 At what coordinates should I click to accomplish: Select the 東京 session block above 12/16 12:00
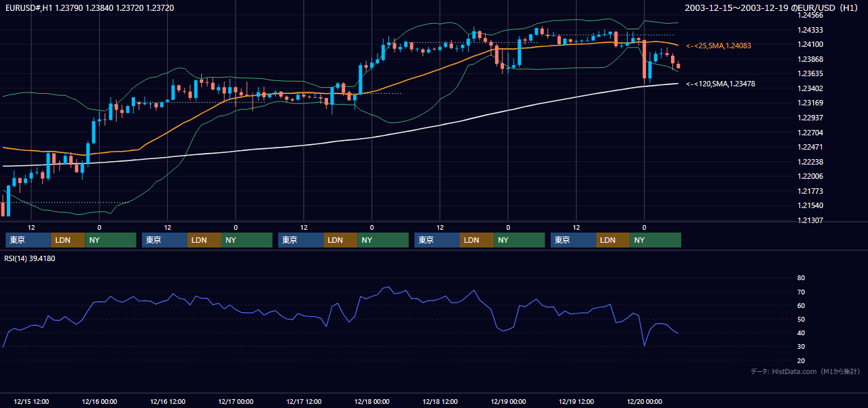coord(164,240)
